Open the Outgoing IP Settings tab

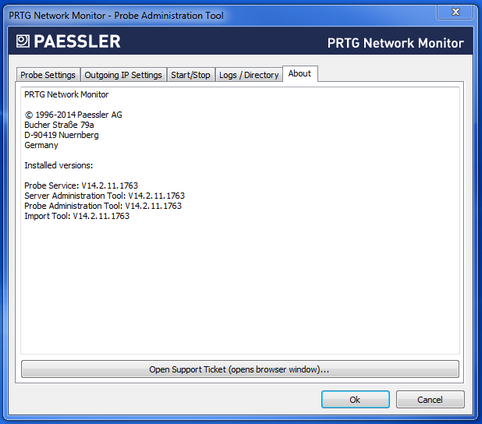click(123, 75)
